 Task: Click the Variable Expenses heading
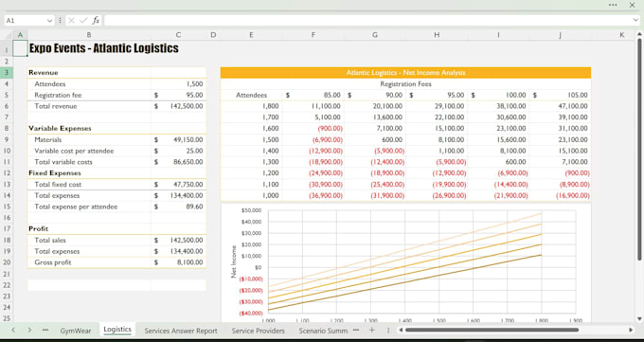pos(89,128)
